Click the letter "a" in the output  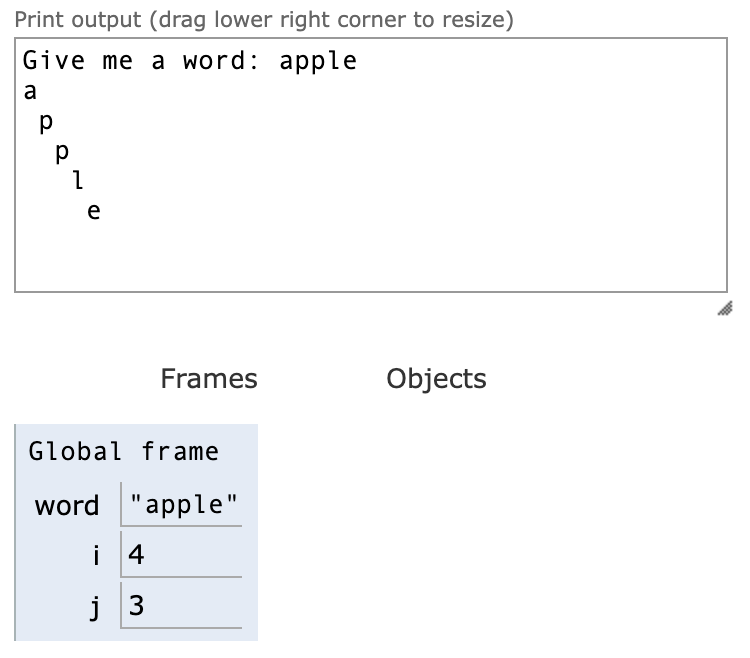coord(30,91)
